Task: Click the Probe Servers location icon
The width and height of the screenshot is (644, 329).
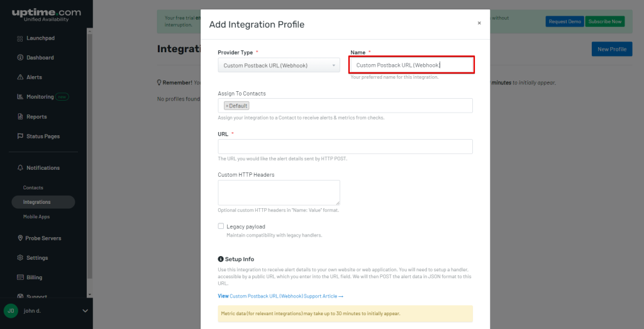Action: point(21,238)
